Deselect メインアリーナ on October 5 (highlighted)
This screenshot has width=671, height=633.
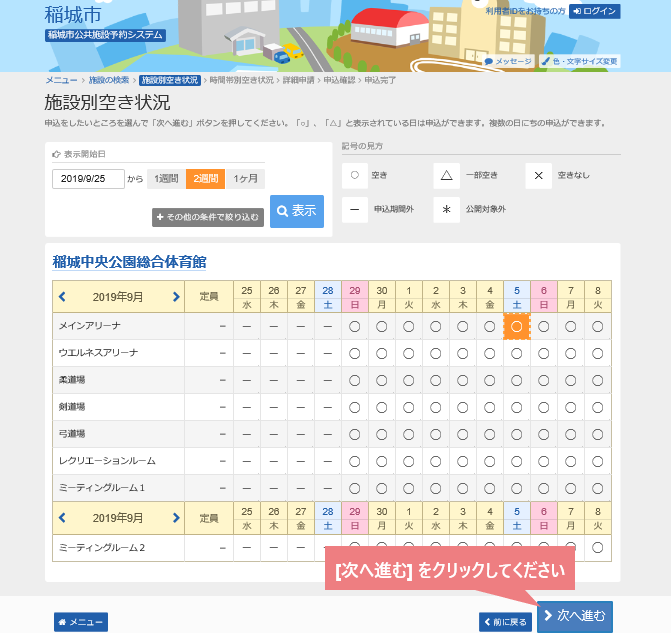pos(517,327)
